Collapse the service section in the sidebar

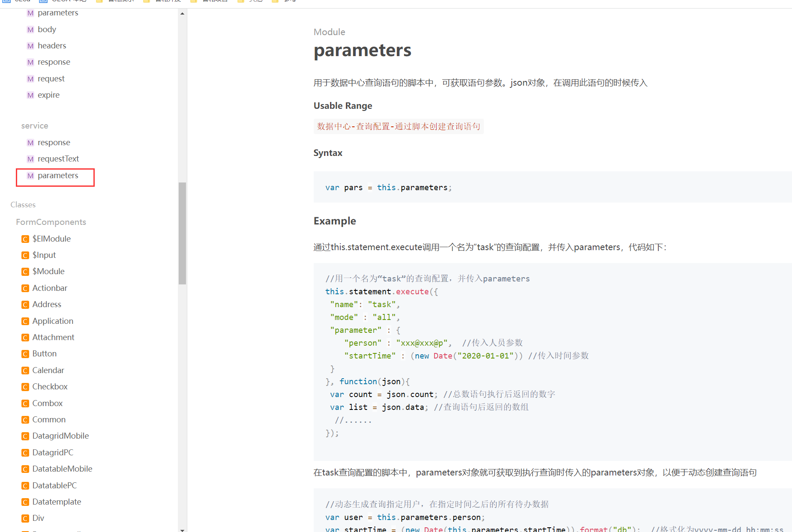[x=34, y=126]
